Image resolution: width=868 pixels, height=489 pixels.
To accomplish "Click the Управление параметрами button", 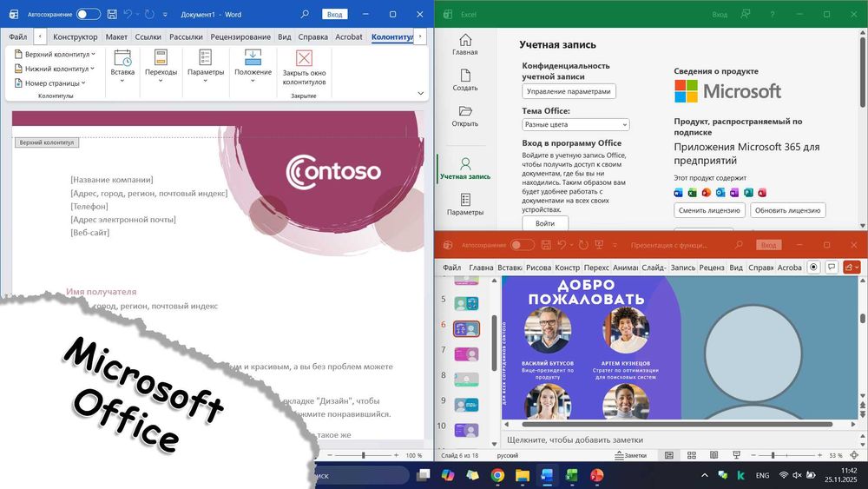I will click(x=569, y=91).
